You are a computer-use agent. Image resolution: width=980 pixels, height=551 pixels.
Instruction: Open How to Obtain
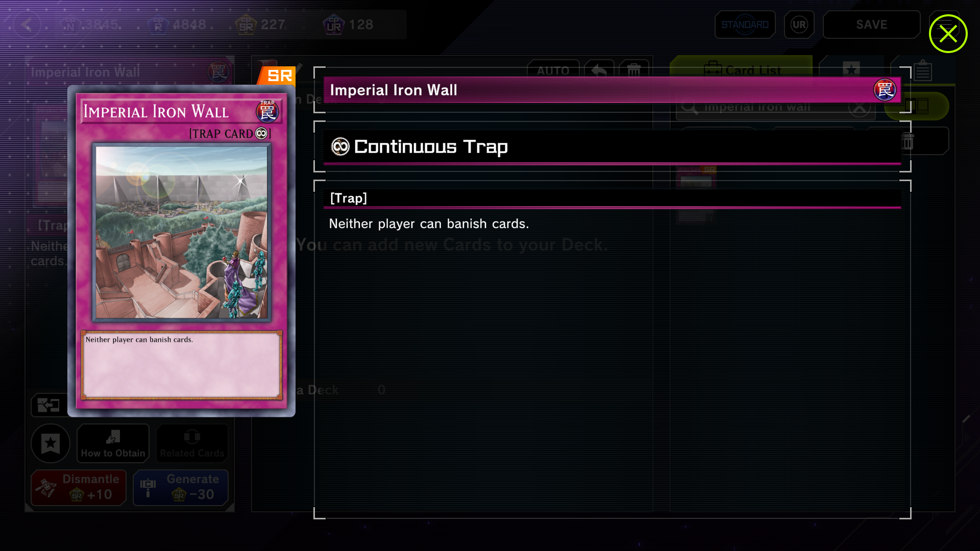pos(113,443)
